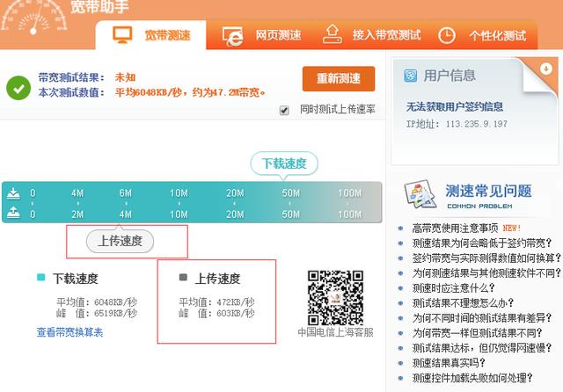Click the upload icon on the speed scale
563x392 pixels.
pos(14,213)
